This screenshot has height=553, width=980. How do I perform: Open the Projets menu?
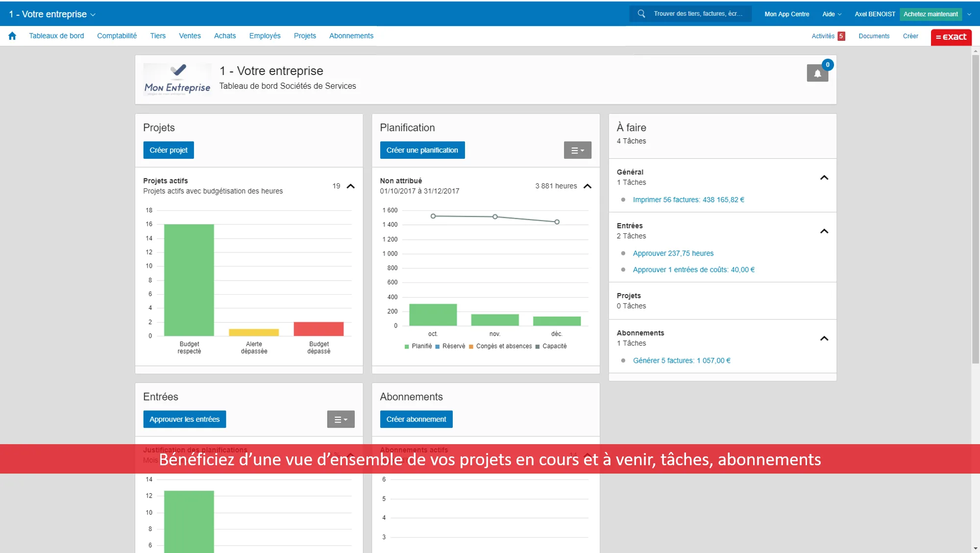(x=305, y=36)
